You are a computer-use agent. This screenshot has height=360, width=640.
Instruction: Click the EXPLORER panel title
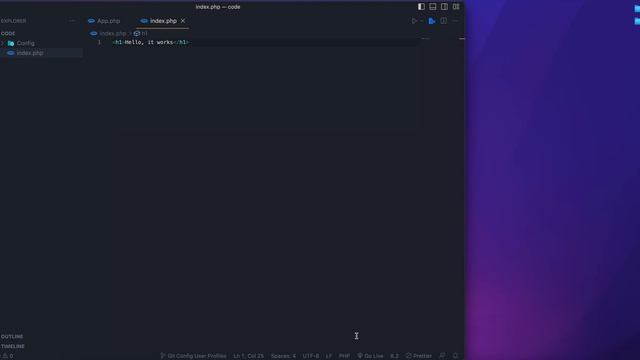coord(13,21)
